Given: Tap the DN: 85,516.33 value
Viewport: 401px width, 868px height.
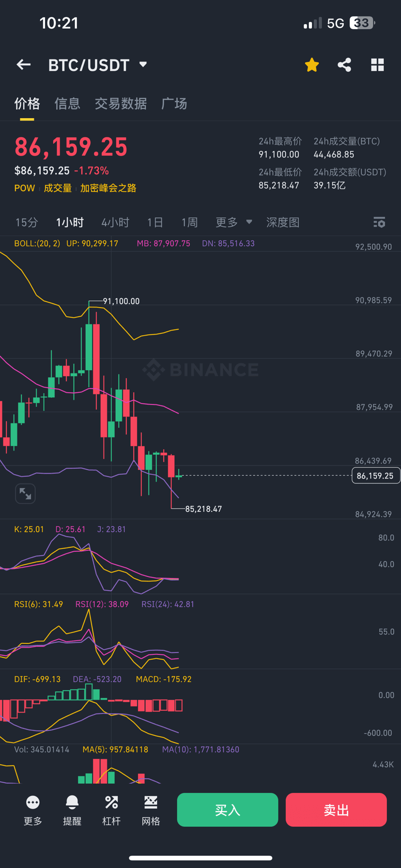Looking at the screenshot, I should tap(228, 243).
